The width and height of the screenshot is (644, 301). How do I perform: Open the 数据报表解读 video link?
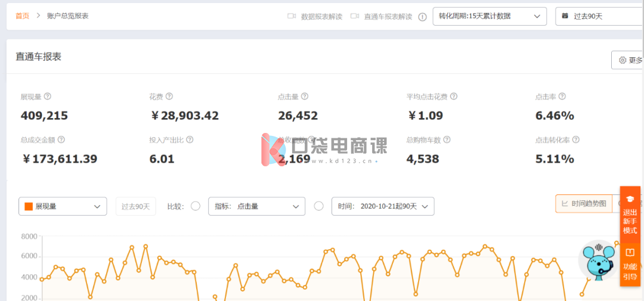pyautogui.click(x=321, y=17)
